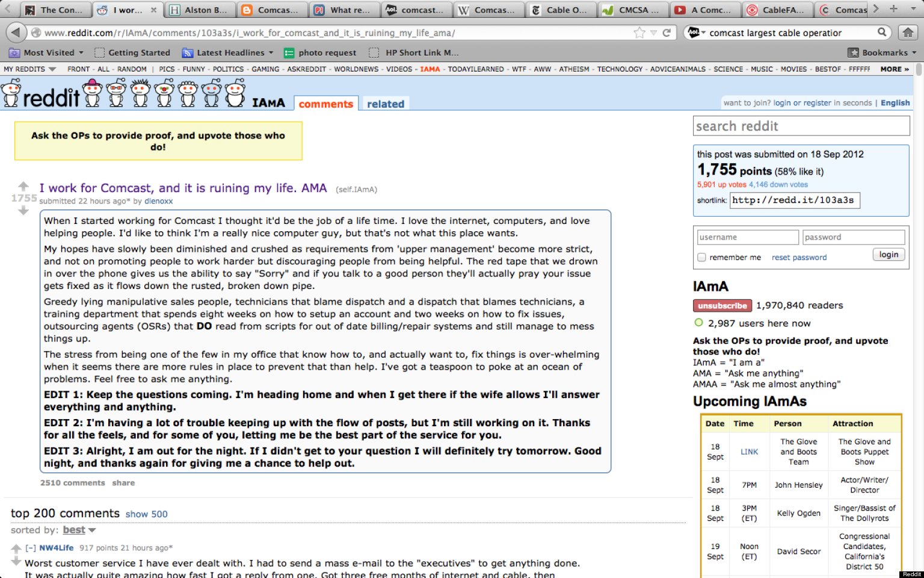The width and height of the screenshot is (924, 578).
Task: Click inside the search reddit field
Action: pos(801,126)
